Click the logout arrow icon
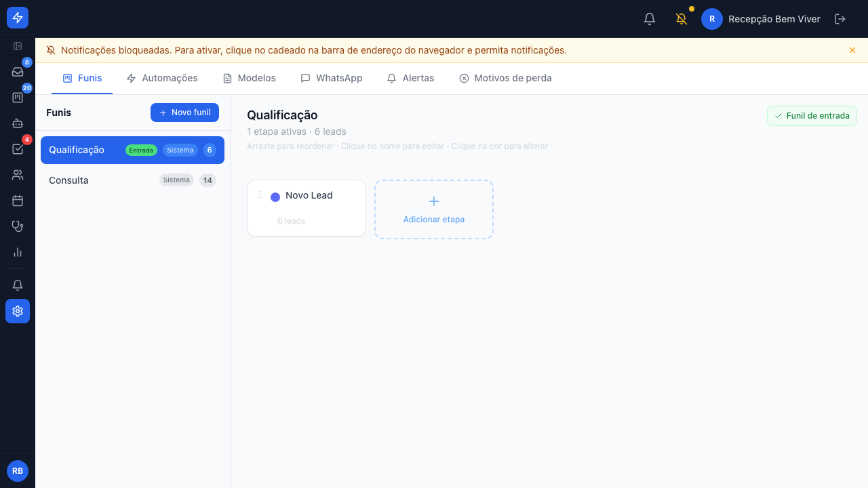The image size is (868, 488). pos(840,19)
